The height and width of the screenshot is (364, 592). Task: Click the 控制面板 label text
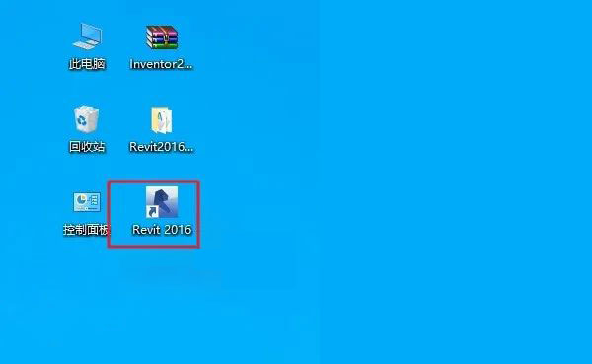coord(86,230)
